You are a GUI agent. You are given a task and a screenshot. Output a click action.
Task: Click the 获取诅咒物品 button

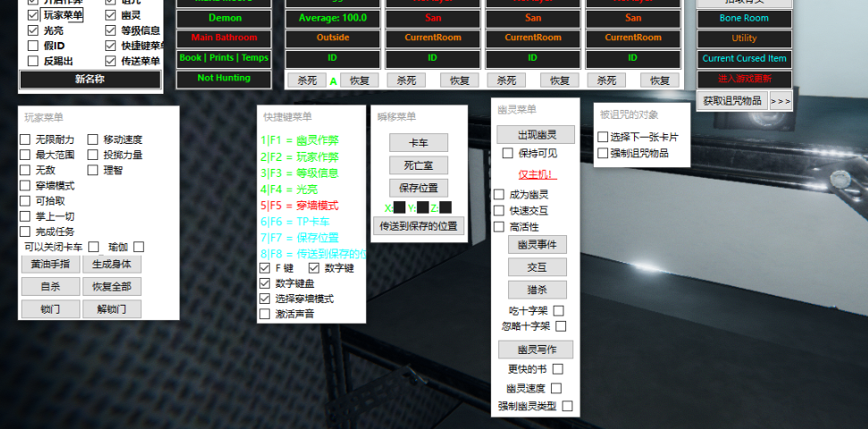click(732, 101)
